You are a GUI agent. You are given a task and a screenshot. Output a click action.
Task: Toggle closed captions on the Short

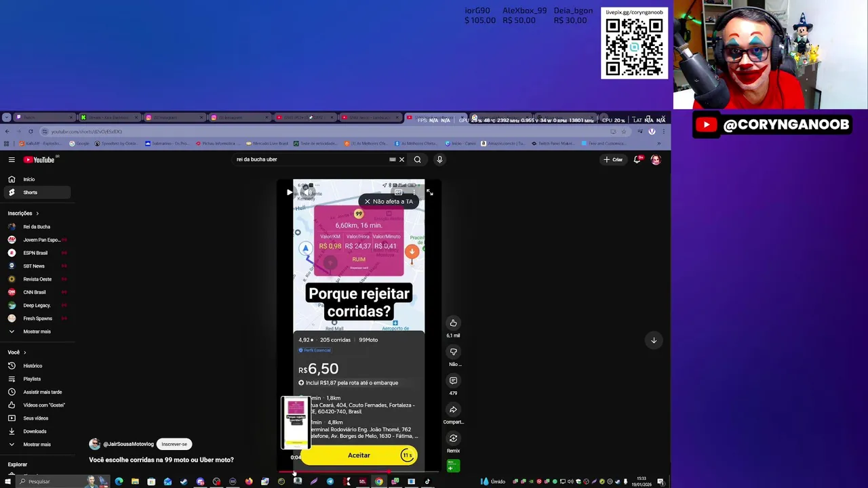(398, 192)
